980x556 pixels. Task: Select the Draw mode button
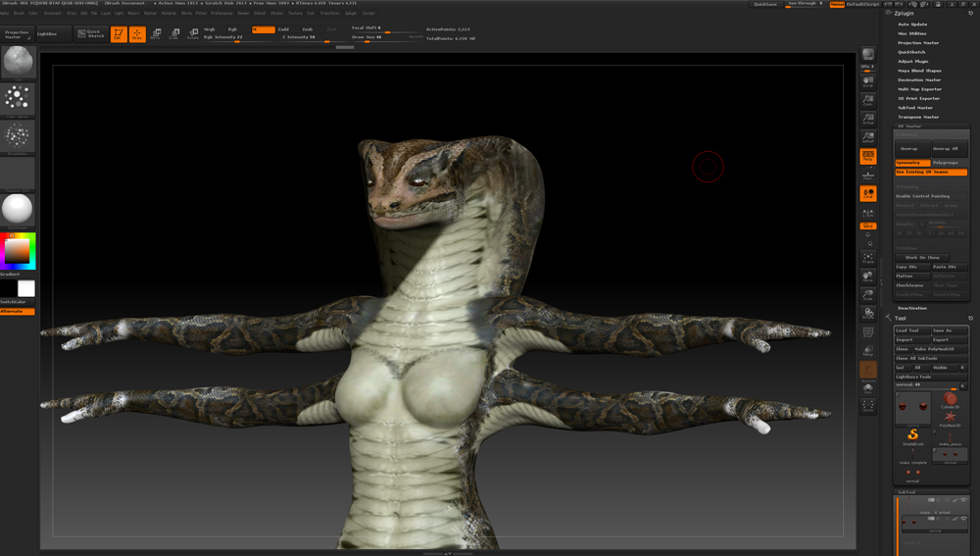(x=137, y=34)
